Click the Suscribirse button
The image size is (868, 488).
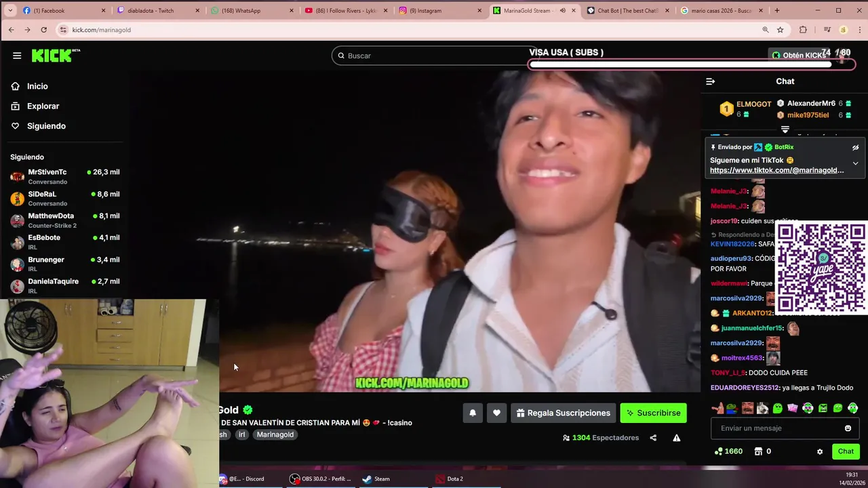click(x=653, y=413)
